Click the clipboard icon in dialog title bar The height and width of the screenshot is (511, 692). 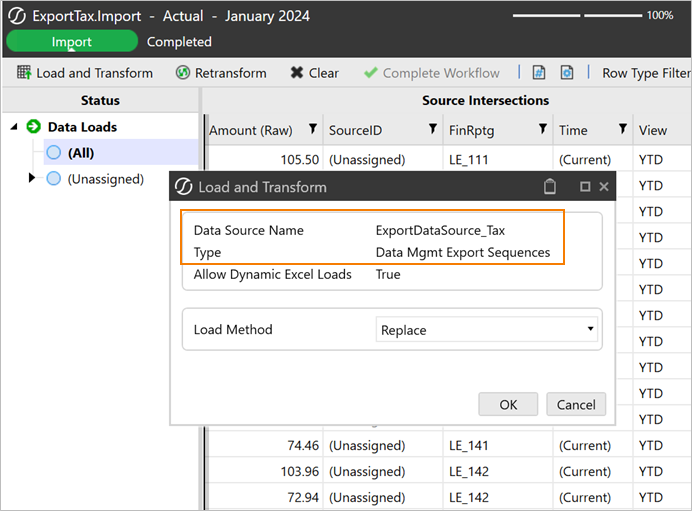click(549, 186)
